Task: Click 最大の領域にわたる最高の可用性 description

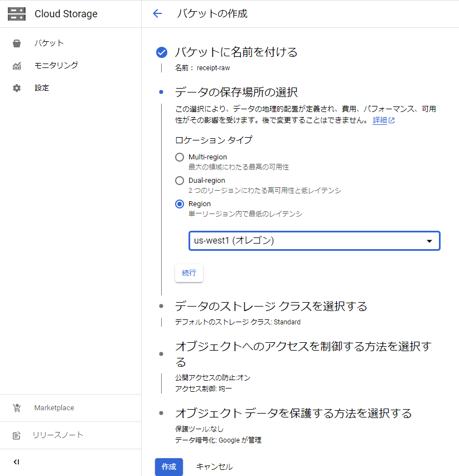Action: pyautogui.click(x=239, y=167)
